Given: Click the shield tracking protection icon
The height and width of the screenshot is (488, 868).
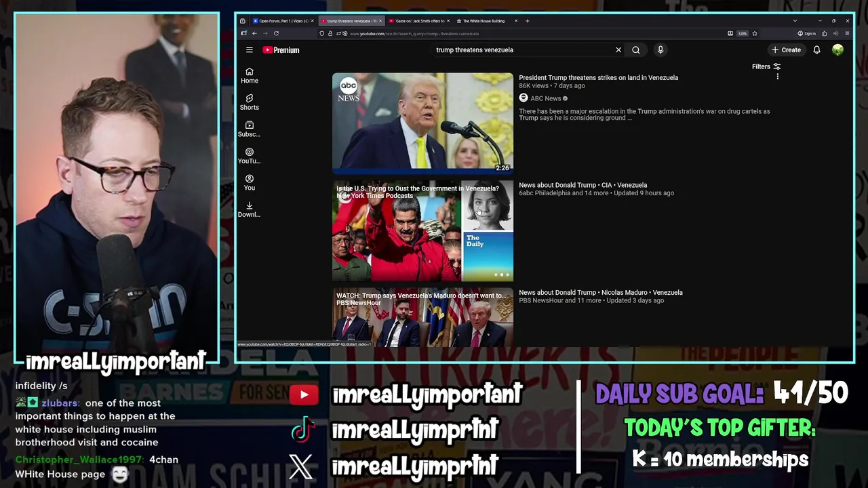Looking at the screenshot, I should [322, 33].
